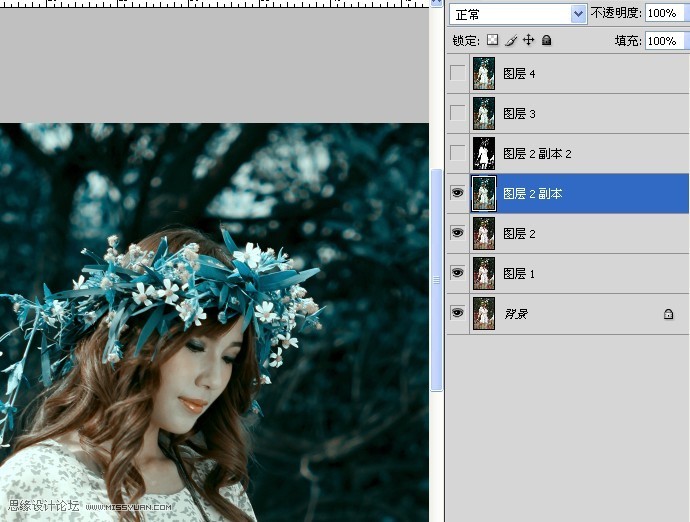Show the hidden 图层 3 layer
This screenshot has width=690, height=522.
click(x=458, y=114)
